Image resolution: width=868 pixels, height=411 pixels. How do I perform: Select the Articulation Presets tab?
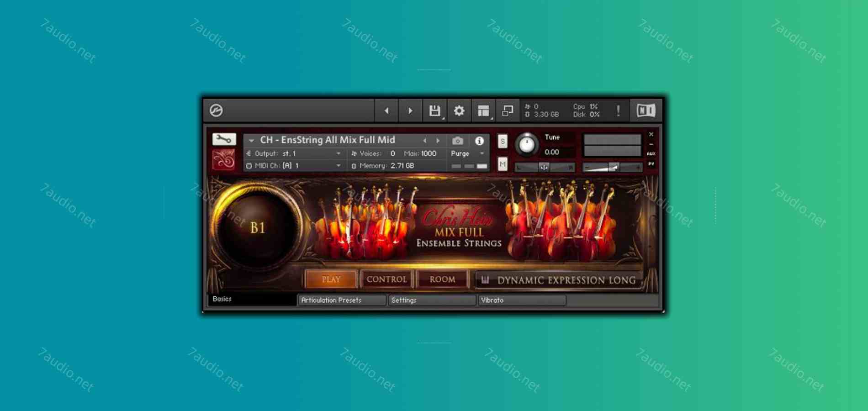pyautogui.click(x=342, y=300)
